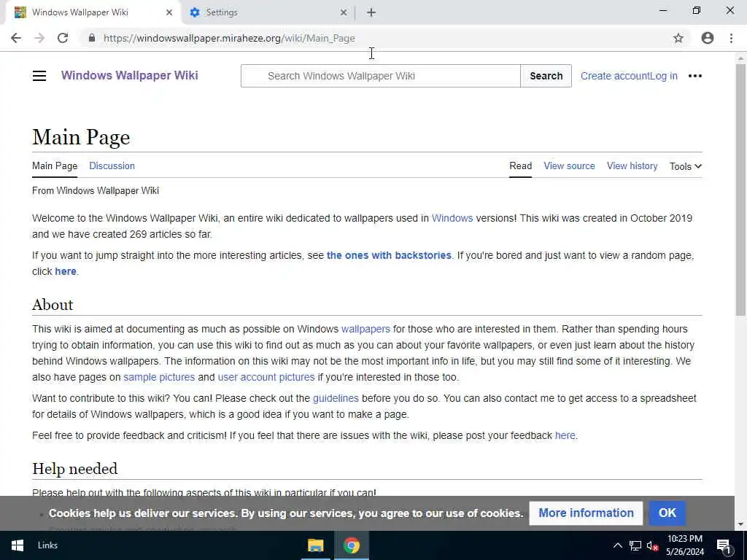Open the network status tray icon

pos(635,545)
